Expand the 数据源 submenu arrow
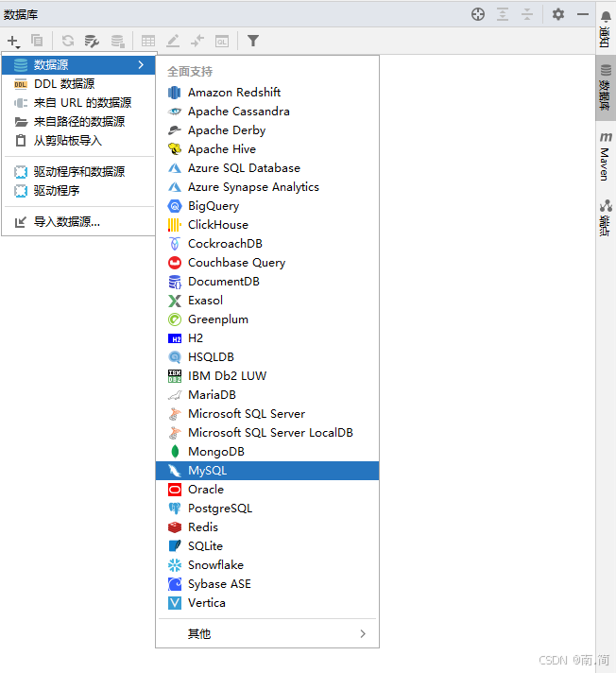Screen dimensions: 616x673 point(141,65)
